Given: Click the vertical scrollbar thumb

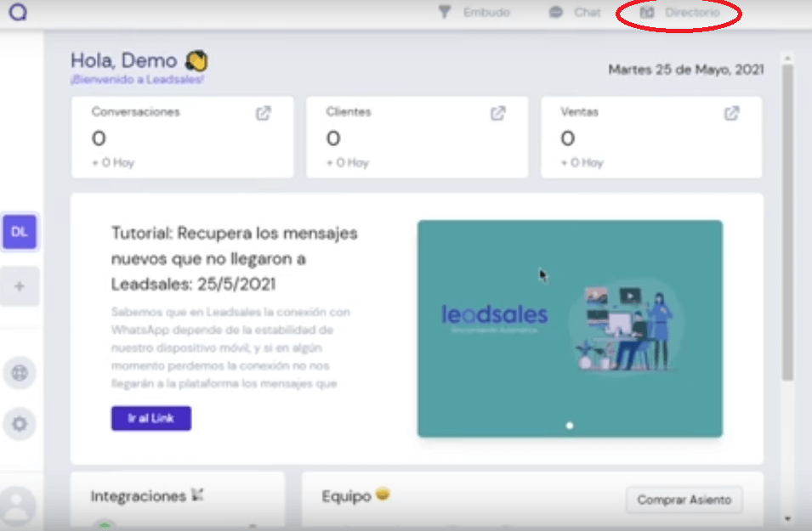Looking at the screenshot, I should pos(787,223).
